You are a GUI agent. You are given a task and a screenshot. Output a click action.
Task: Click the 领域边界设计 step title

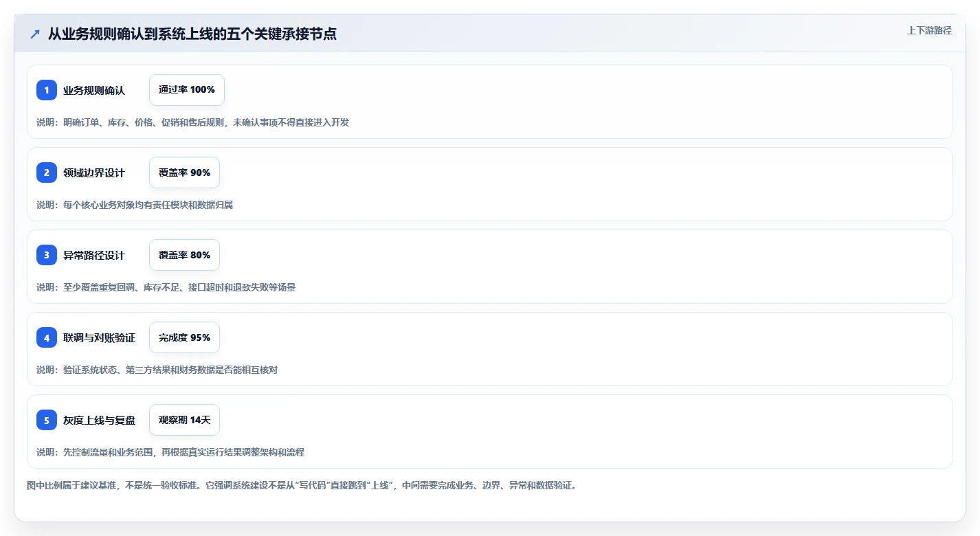(94, 172)
